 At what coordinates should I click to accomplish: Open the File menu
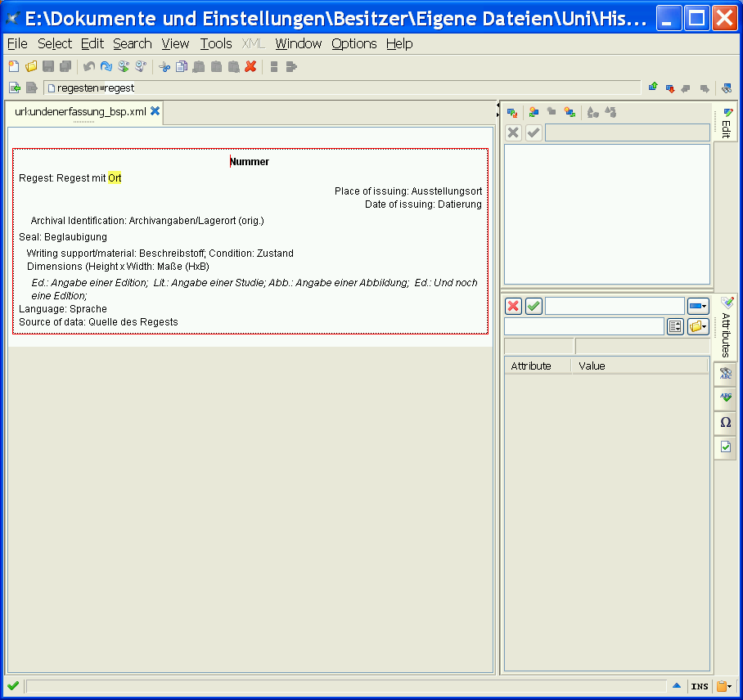(17, 43)
